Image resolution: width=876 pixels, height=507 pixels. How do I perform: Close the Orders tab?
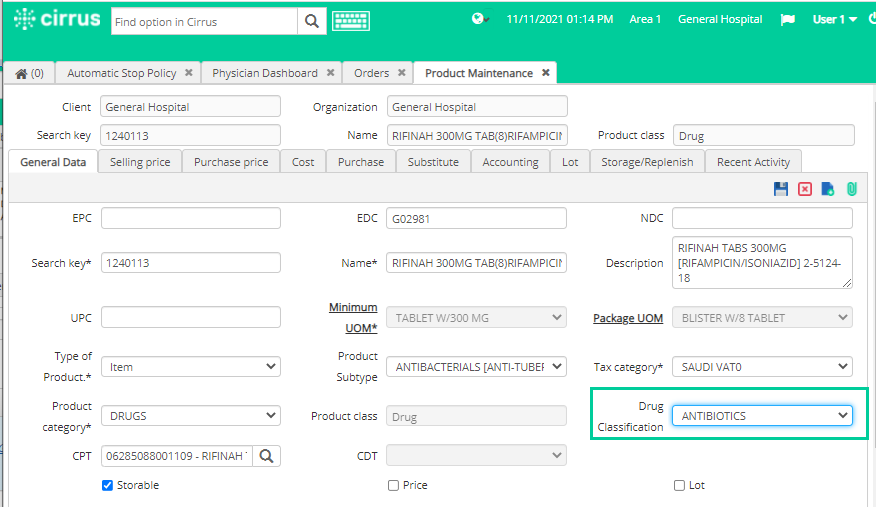point(402,73)
